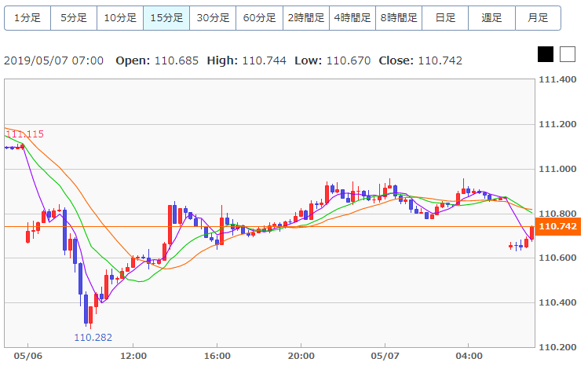Switch to 60分足 hourly chart

pos(259,17)
